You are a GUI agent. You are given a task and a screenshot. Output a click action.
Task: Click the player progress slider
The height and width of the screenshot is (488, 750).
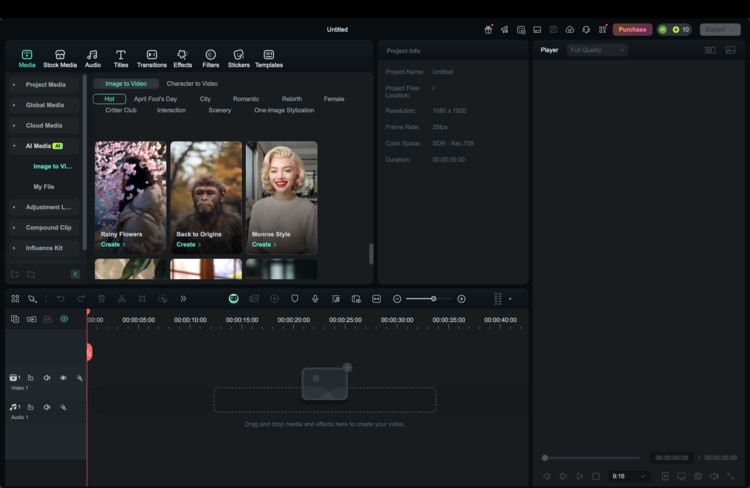coord(591,458)
